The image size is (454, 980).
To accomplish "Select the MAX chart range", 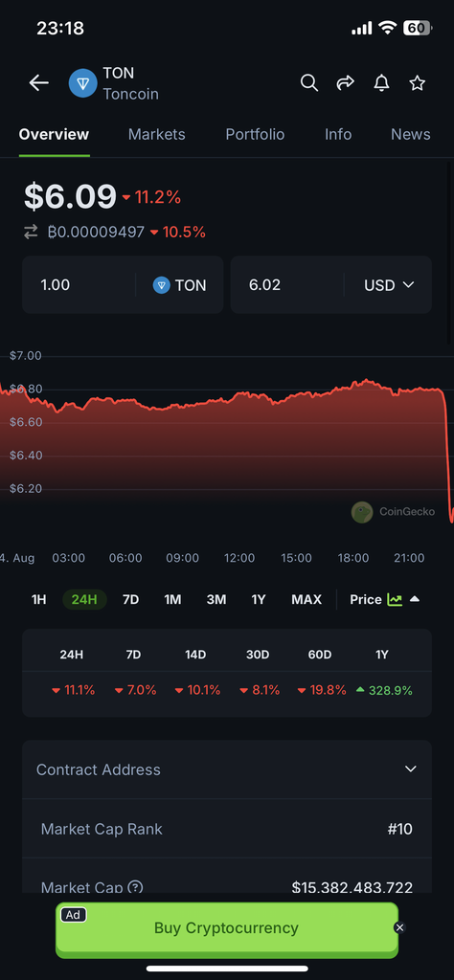I will point(306,599).
